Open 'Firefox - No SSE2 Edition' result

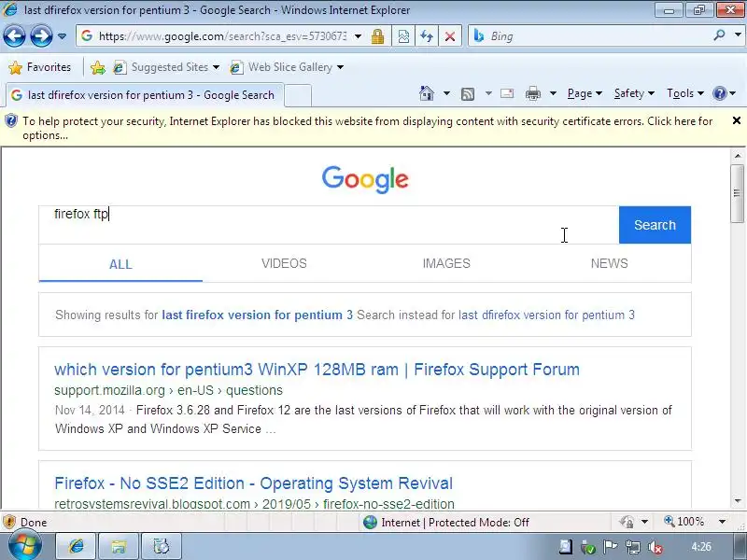[253, 483]
